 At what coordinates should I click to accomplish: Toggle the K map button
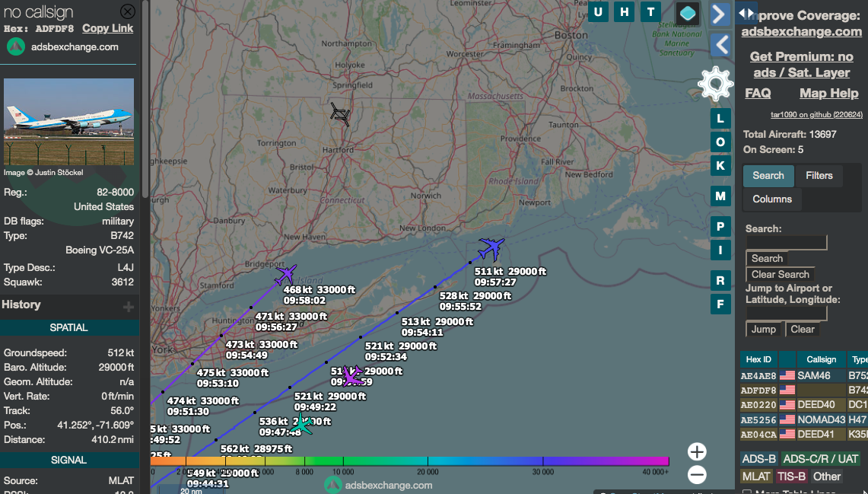[x=720, y=166]
